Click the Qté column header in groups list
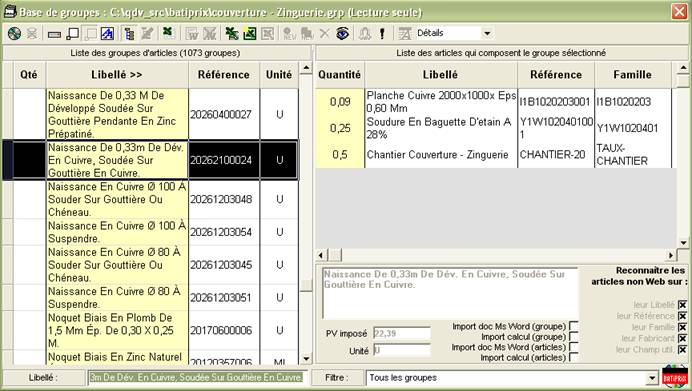 29,75
